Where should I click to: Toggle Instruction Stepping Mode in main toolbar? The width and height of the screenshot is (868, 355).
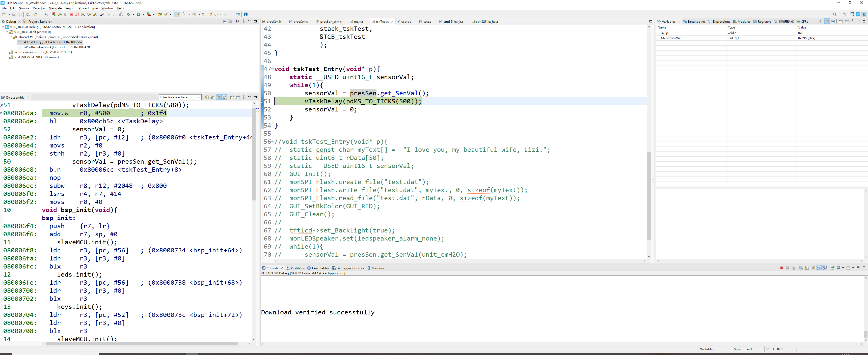[x=102, y=14]
